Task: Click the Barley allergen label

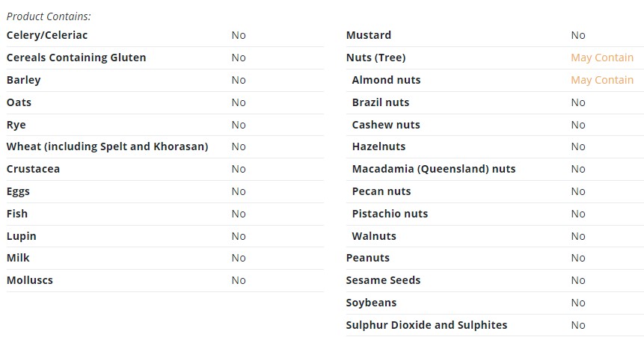Action: coord(23,80)
